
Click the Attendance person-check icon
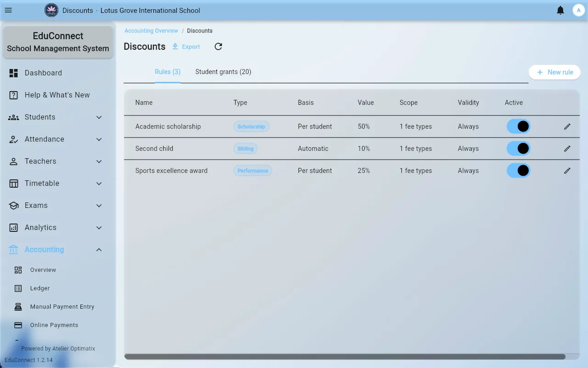(14, 139)
